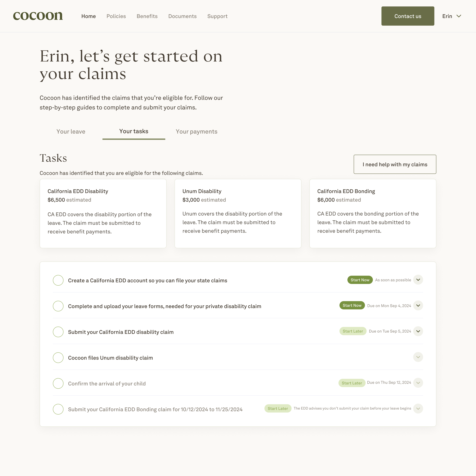Viewport: 476px width, 476px height.
Task: Switch to the Your payments tab
Action: click(196, 132)
